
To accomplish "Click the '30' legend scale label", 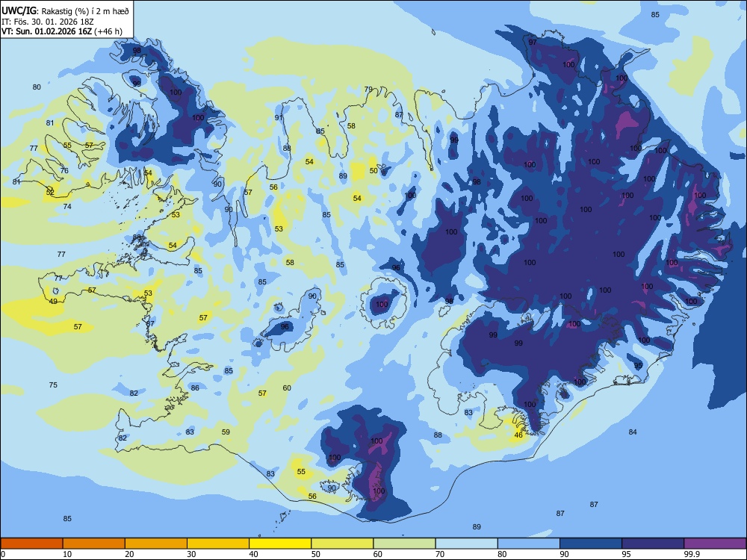I will click(191, 554).
